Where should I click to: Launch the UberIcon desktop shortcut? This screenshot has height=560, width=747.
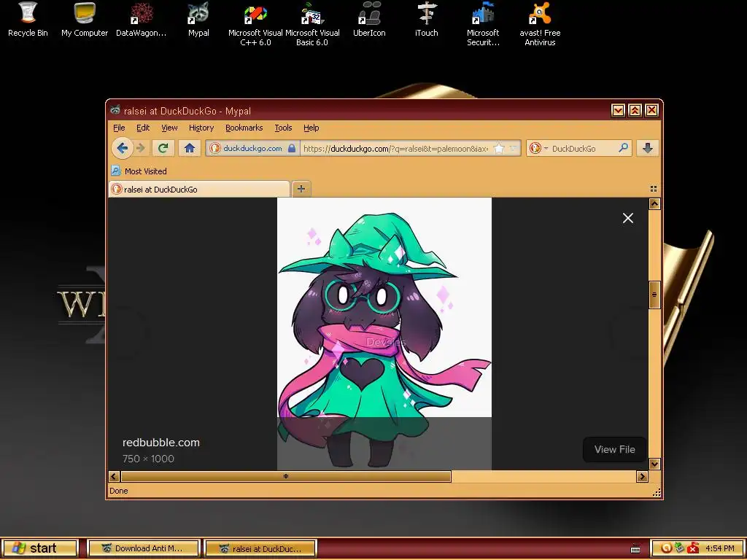coord(368,20)
